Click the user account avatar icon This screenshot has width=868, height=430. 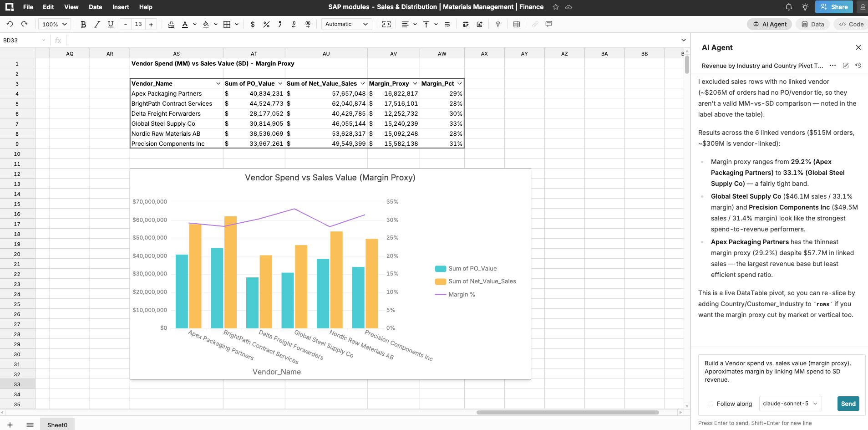point(863,7)
